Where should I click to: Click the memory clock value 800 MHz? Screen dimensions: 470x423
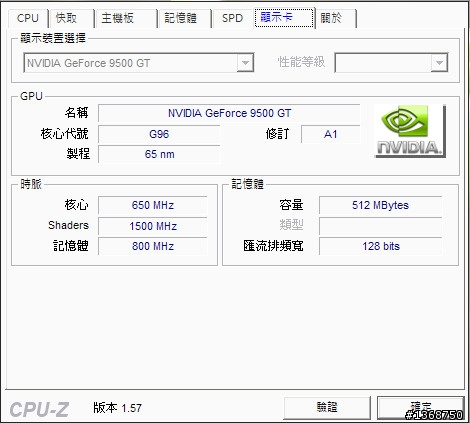(x=153, y=246)
